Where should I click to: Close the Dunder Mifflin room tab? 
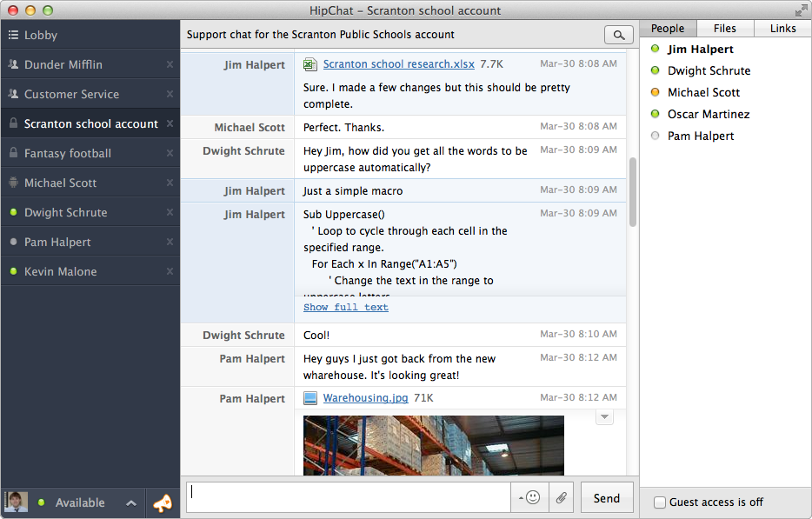point(170,64)
